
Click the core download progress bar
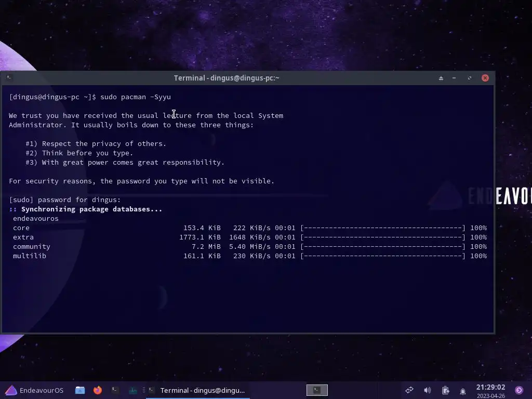pos(383,228)
